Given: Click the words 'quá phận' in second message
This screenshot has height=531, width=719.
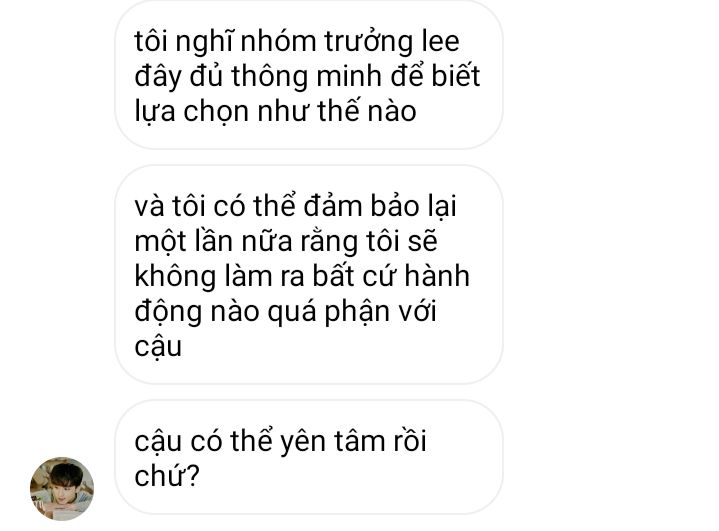Looking at the screenshot, I should 328,312.
